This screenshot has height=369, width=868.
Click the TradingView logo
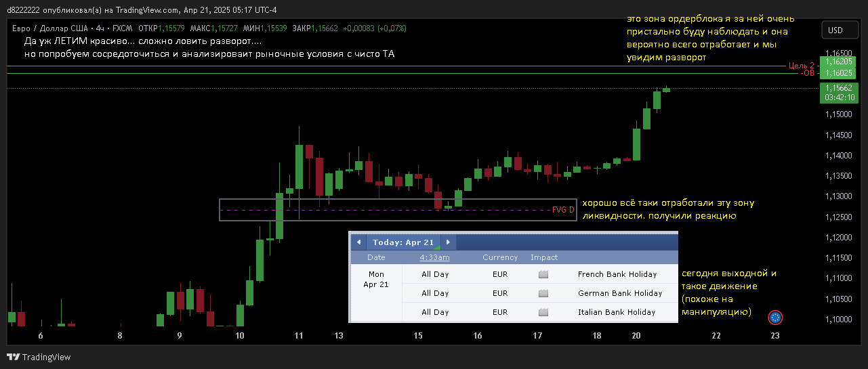click(x=39, y=357)
